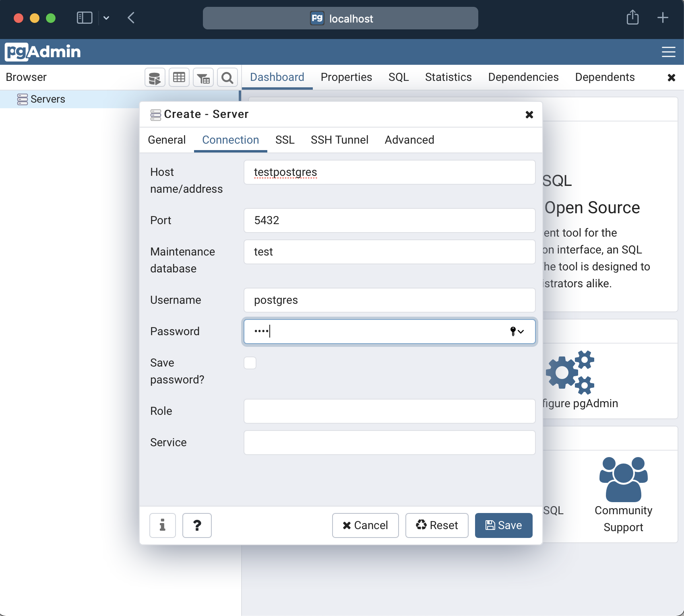The height and width of the screenshot is (616, 684).
Task: Click the Community Support icon
Action: (623, 480)
